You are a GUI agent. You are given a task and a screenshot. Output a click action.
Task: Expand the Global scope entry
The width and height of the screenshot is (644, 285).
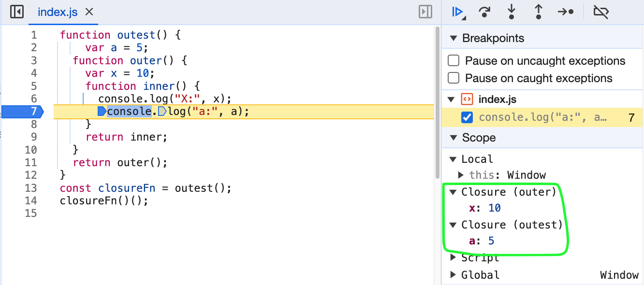453,274
